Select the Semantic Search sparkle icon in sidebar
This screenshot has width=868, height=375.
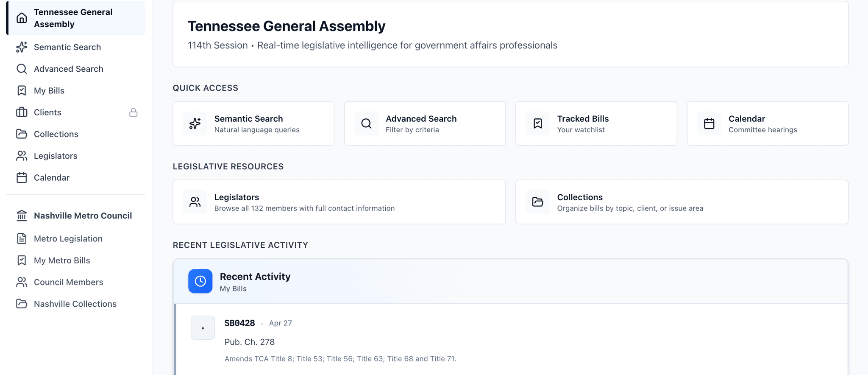tap(22, 47)
